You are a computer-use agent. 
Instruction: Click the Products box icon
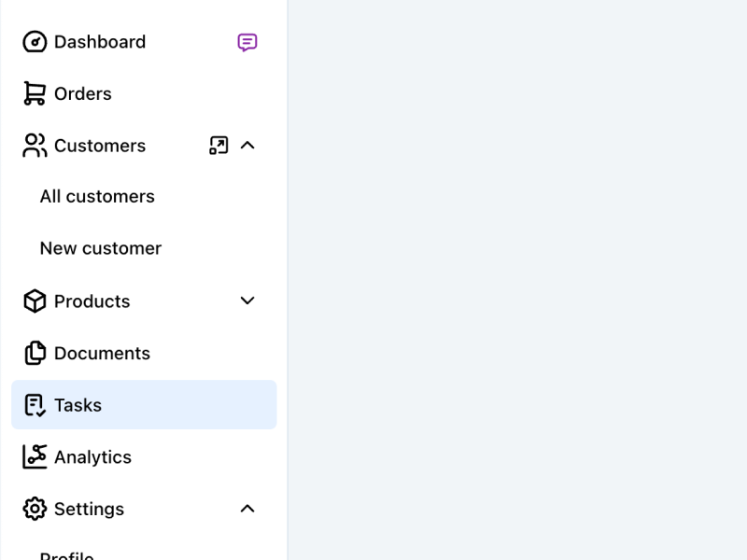point(35,301)
